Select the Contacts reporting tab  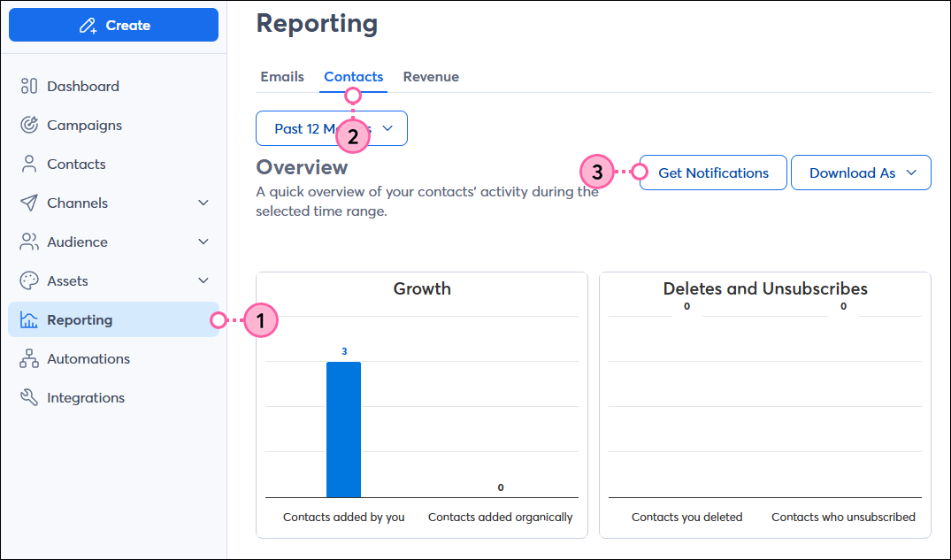tap(353, 76)
